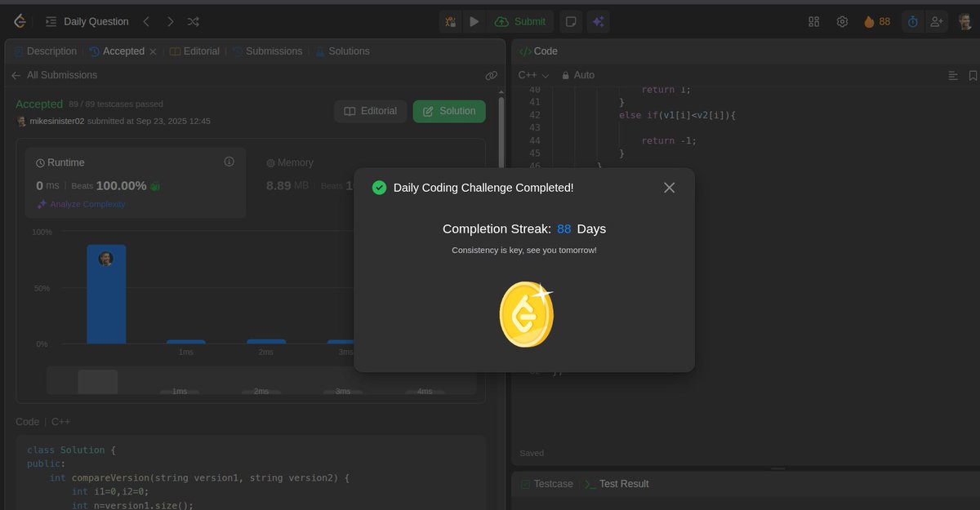The width and height of the screenshot is (980, 510).
Task: Switch to the Editorial tab
Action: coord(194,51)
